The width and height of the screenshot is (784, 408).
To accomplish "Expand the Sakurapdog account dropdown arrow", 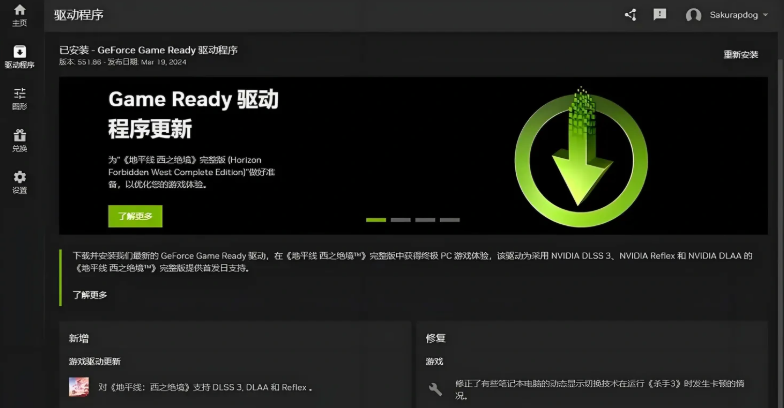I will coord(766,16).
